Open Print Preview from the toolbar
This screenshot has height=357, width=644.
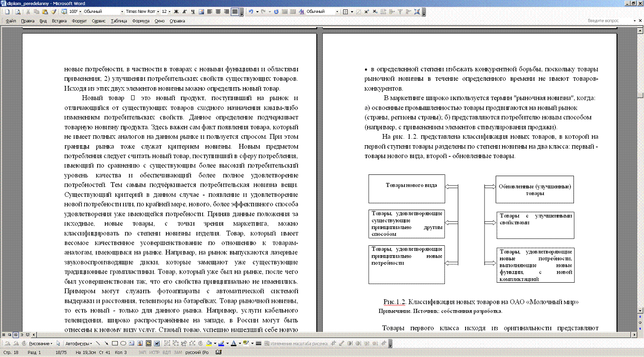[18, 12]
